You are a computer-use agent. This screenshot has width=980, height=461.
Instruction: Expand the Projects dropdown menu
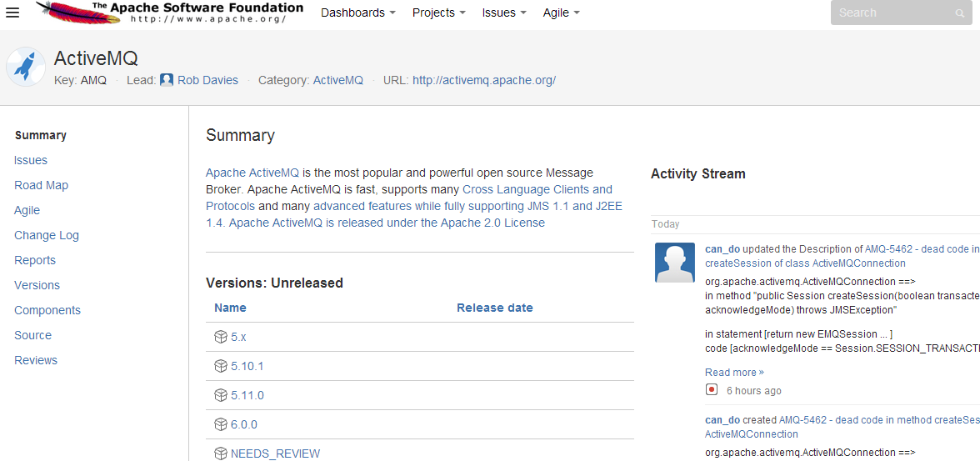coord(438,13)
